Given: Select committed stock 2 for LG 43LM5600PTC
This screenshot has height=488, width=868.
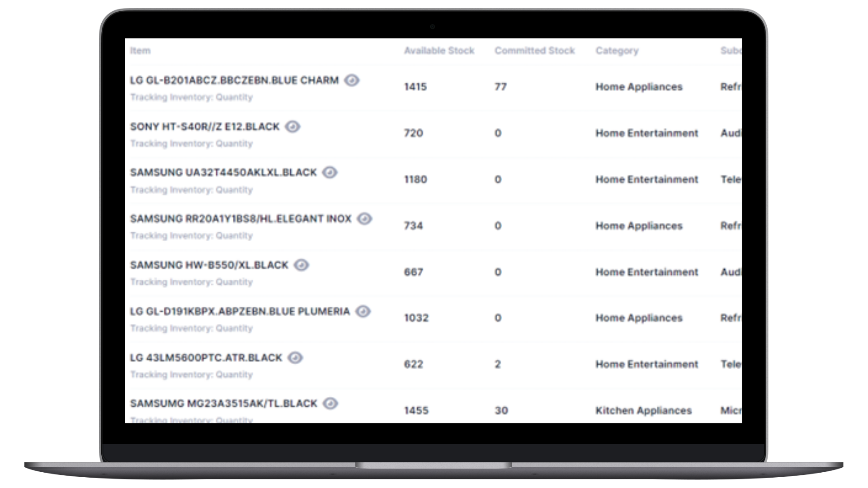Looking at the screenshot, I should coord(498,364).
